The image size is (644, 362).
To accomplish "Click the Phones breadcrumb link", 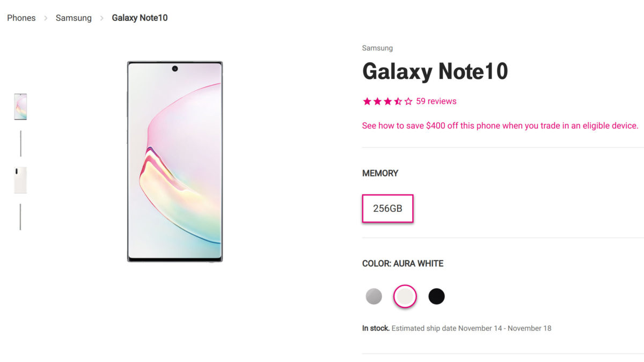I will pos(21,18).
